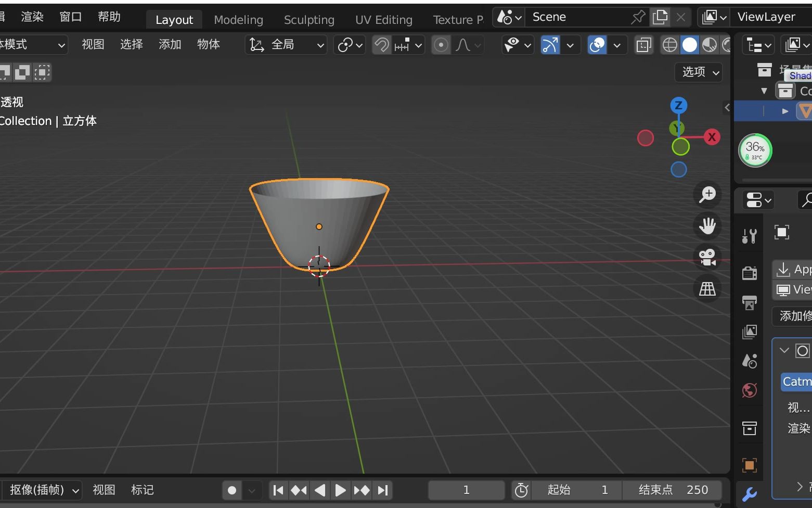Open the Output properties tab
The height and width of the screenshot is (508, 812).
(749, 302)
